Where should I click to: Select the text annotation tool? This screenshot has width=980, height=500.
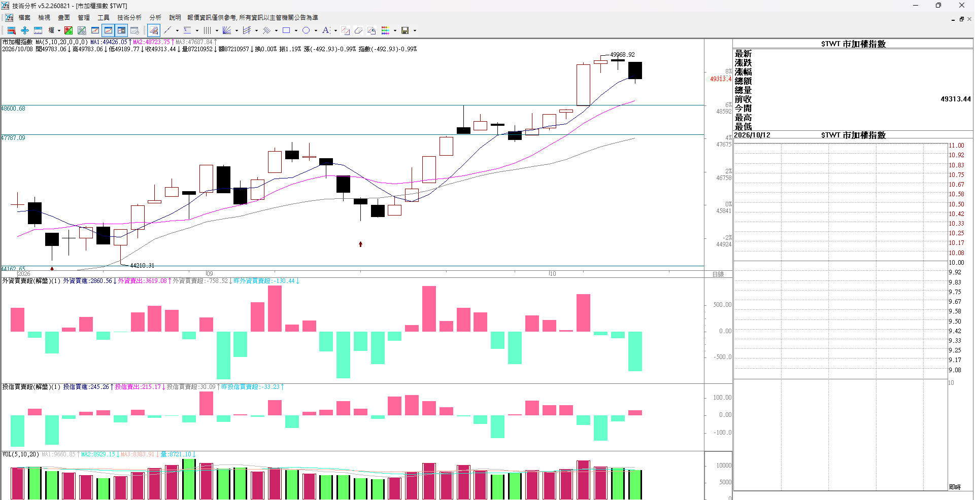click(326, 30)
